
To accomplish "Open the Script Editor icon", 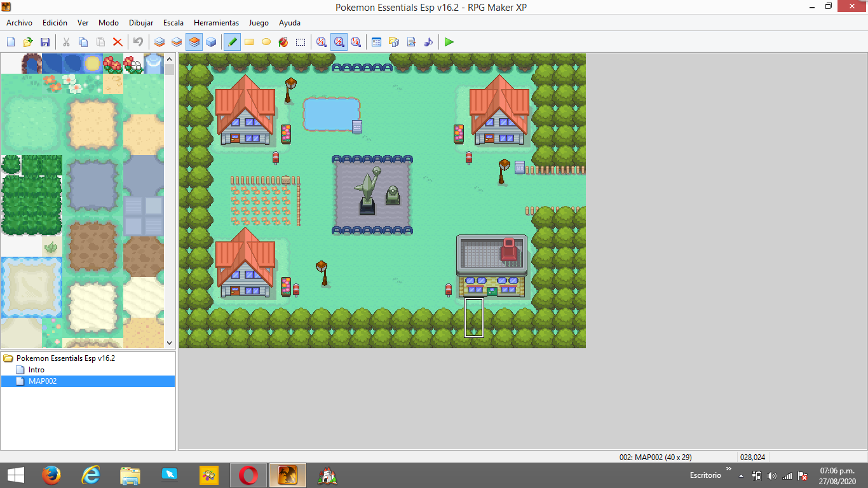I will coord(411,42).
